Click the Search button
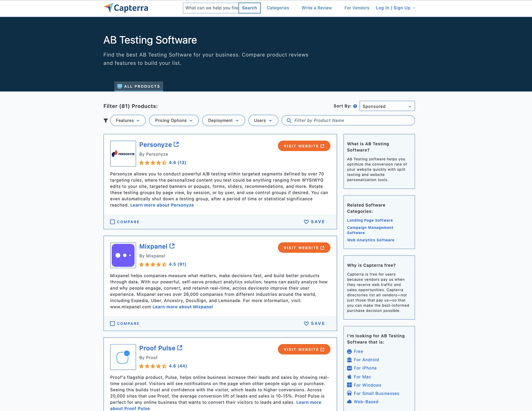The width and height of the screenshot is (532, 411). click(x=250, y=8)
